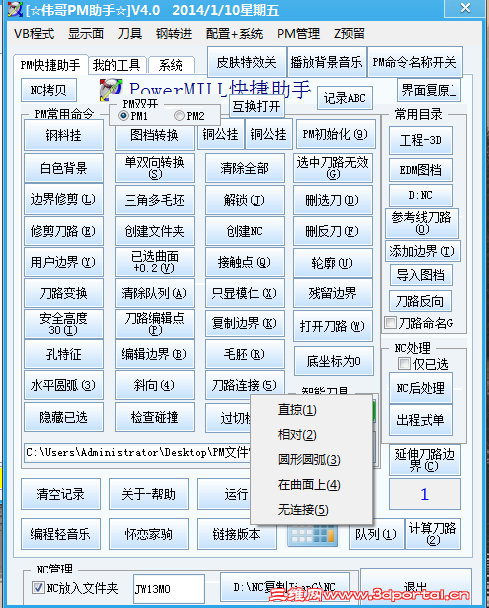Enable the 仅已选 checkbox

(x=404, y=364)
